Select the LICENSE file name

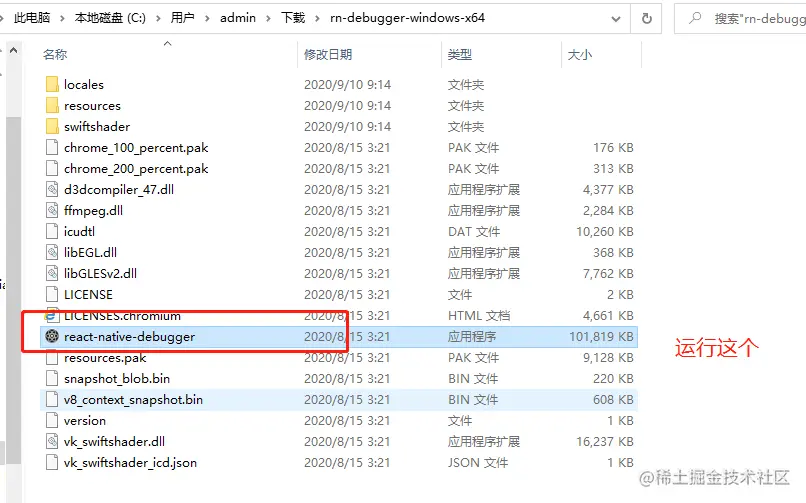(88, 295)
